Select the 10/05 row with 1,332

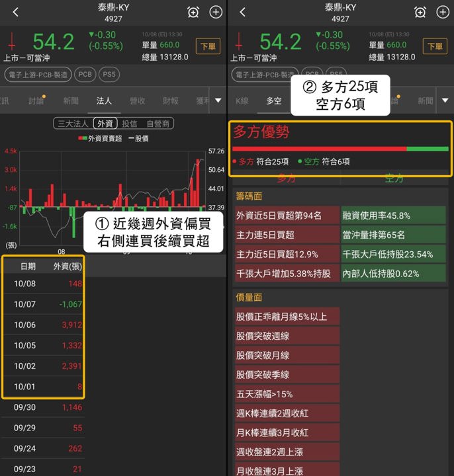pyautogui.click(x=43, y=346)
